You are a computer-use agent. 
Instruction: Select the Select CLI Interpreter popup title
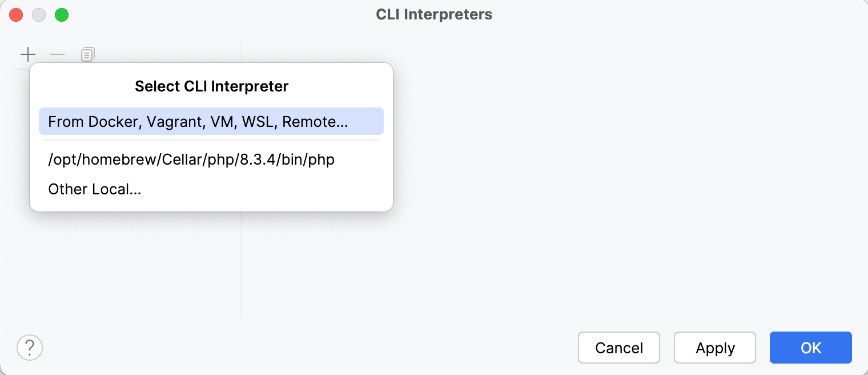(211, 86)
